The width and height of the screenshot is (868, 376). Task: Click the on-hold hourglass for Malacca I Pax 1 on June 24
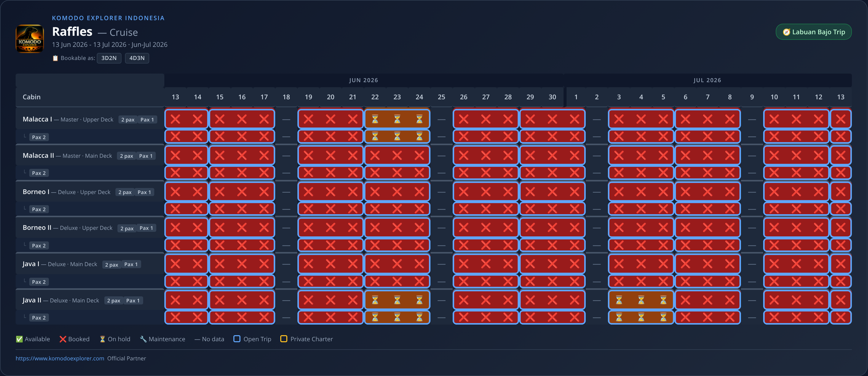[419, 119]
